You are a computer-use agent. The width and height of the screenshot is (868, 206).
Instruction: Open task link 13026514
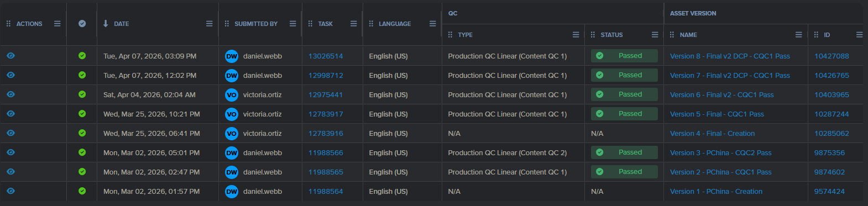coord(326,56)
